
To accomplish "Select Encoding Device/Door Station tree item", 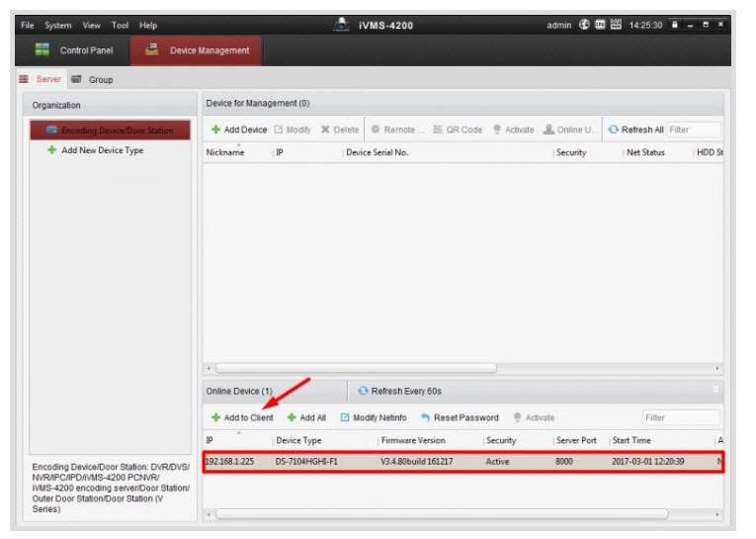I will [110, 131].
